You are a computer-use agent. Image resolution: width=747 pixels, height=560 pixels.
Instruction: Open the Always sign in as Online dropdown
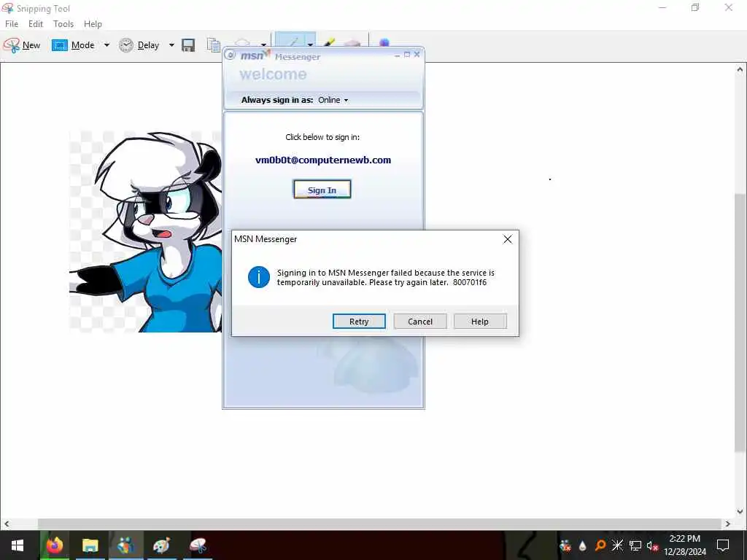coord(333,100)
